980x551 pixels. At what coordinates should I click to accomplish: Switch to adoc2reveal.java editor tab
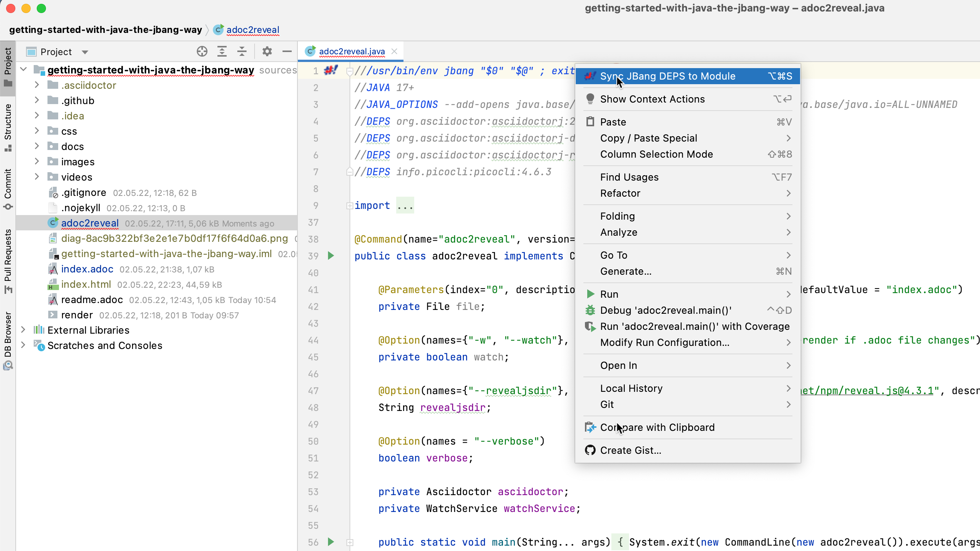click(351, 51)
